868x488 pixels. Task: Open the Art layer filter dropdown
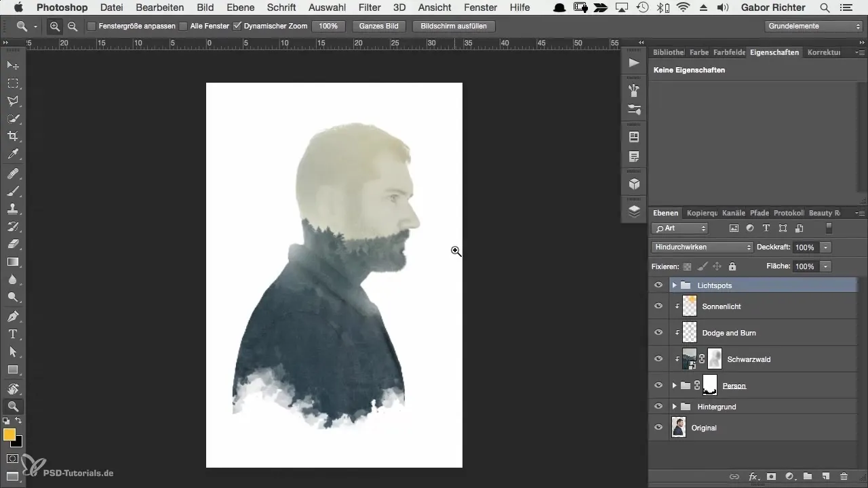click(679, 228)
